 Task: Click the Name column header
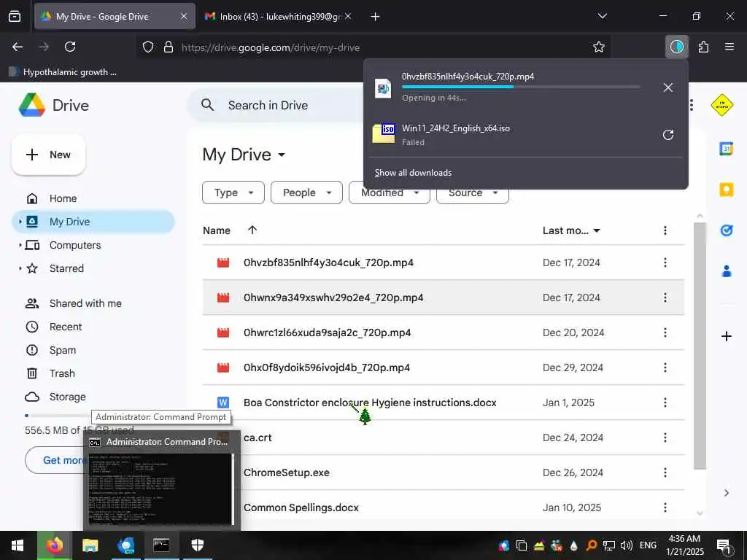[x=217, y=230]
